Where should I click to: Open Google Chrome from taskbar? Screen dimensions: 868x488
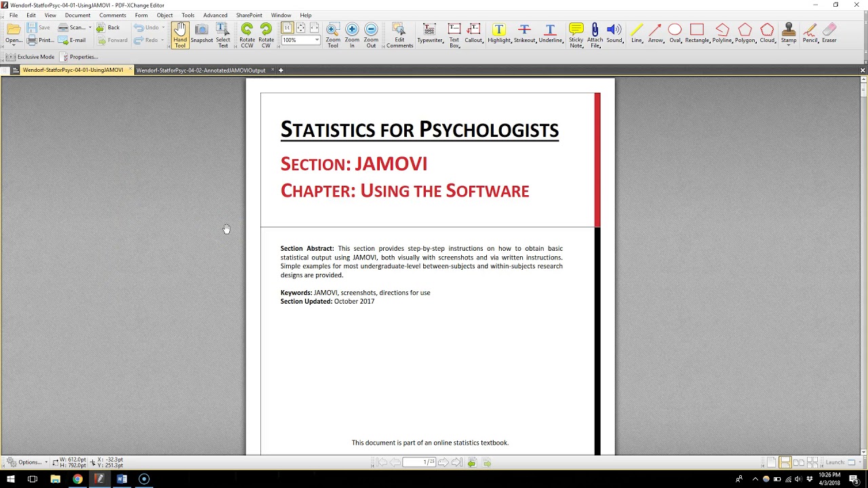tap(78, 479)
